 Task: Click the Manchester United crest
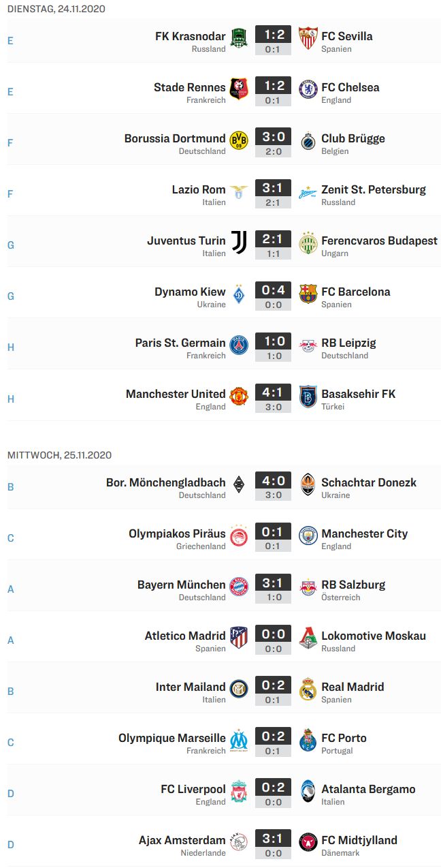[239, 395]
